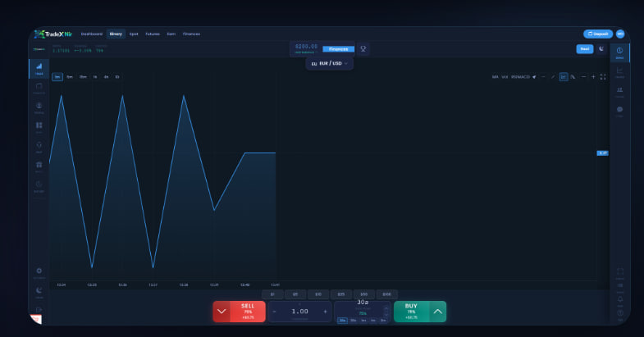Click the TradeX Nir logo
The image size is (644, 337).
tap(53, 34)
